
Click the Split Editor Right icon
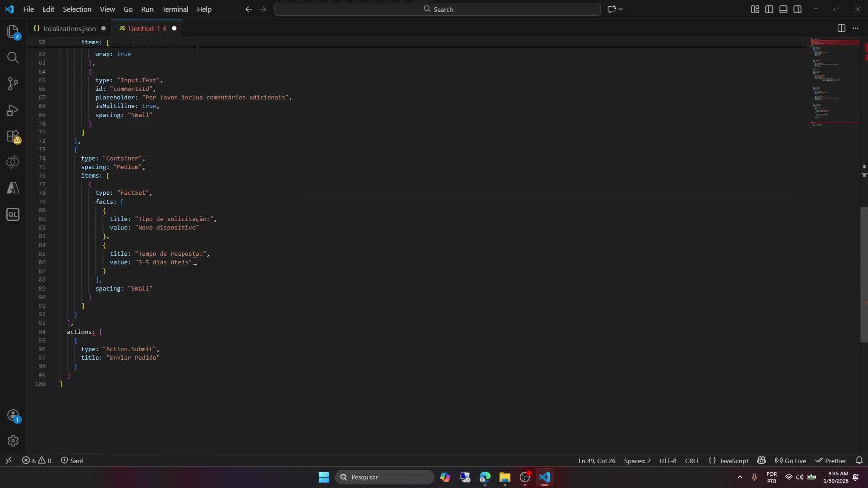click(841, 28)
